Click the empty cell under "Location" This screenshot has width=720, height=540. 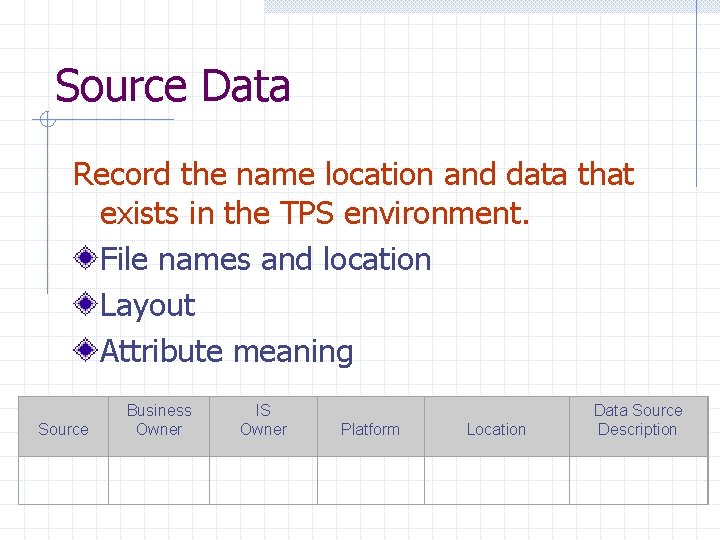pos(497,480)
